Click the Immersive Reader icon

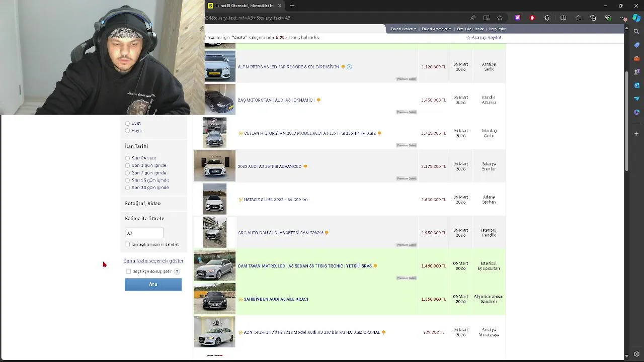(x=486, y=18)
